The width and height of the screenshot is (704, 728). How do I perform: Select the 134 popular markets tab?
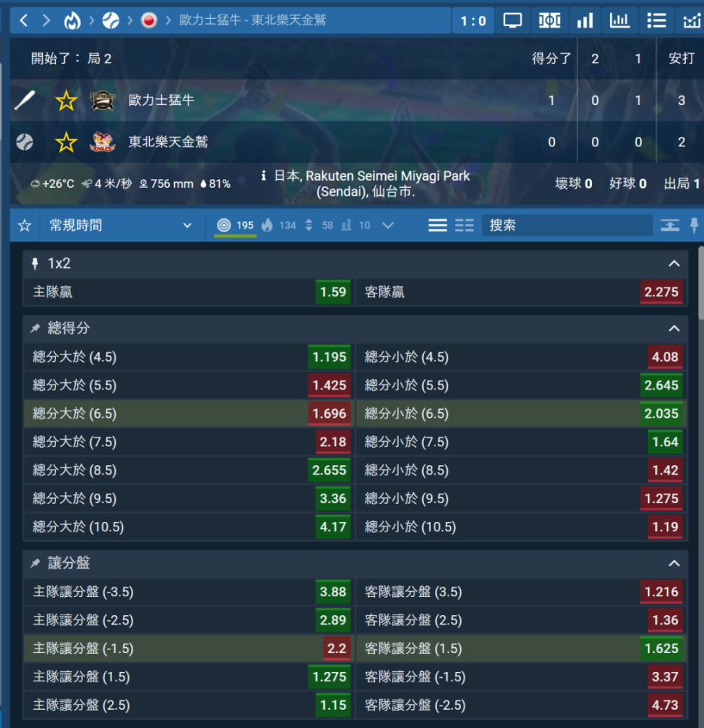tap(280, 226)
